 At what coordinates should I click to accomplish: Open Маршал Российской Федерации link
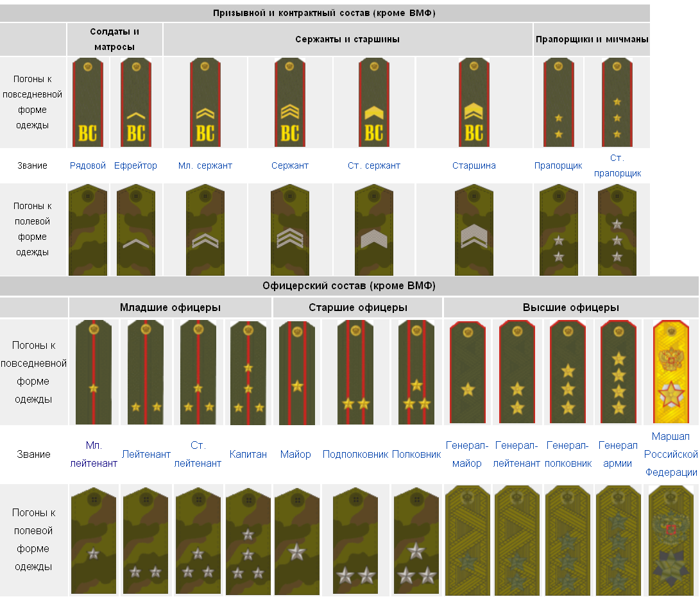pyautogui.click(x=670, y=454)
